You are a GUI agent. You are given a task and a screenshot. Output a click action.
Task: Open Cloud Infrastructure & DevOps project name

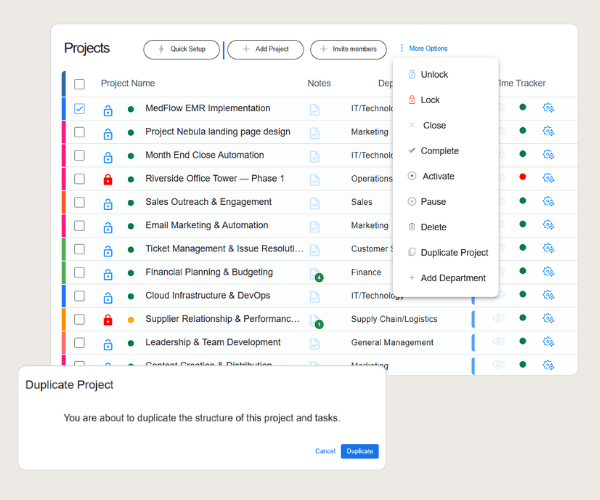[208, 296]
